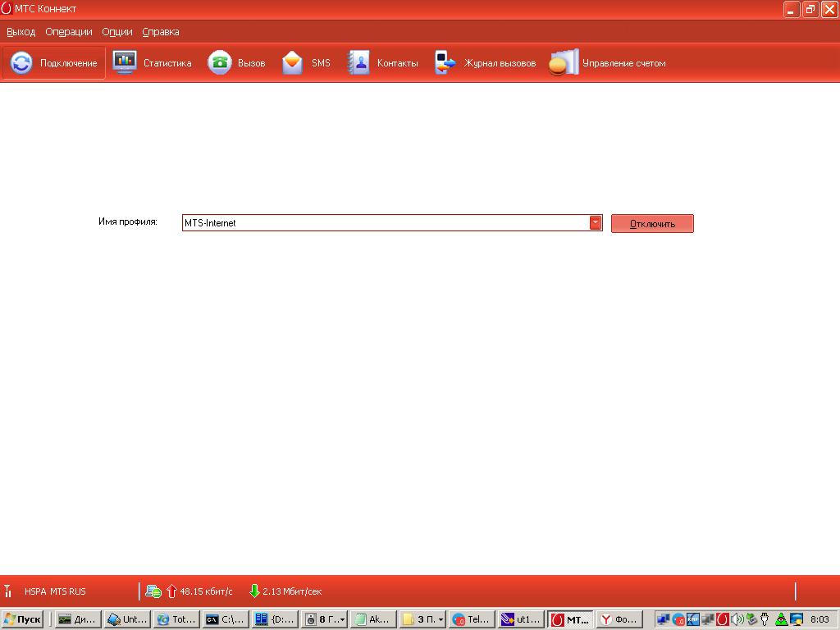The width and height of the screenshot is (840, 630).
Task: Open the Контакты address book icon
Action: pos(358,62)
